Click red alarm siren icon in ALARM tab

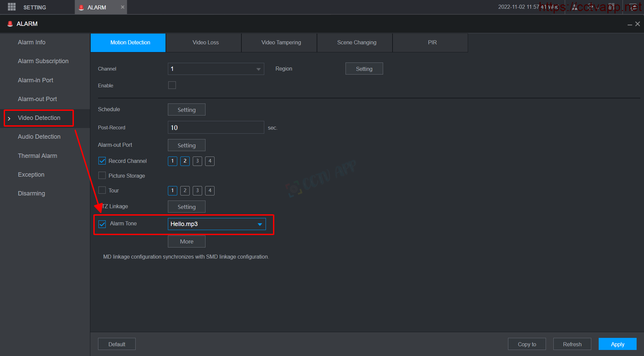point(81,7)
